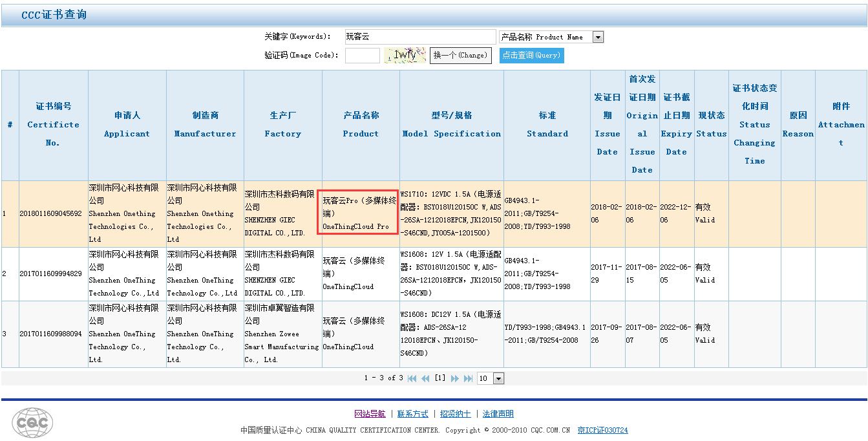Open the 网站导航 footer link
This screenshot has width=868, height=441.
(x=370, y=414)
